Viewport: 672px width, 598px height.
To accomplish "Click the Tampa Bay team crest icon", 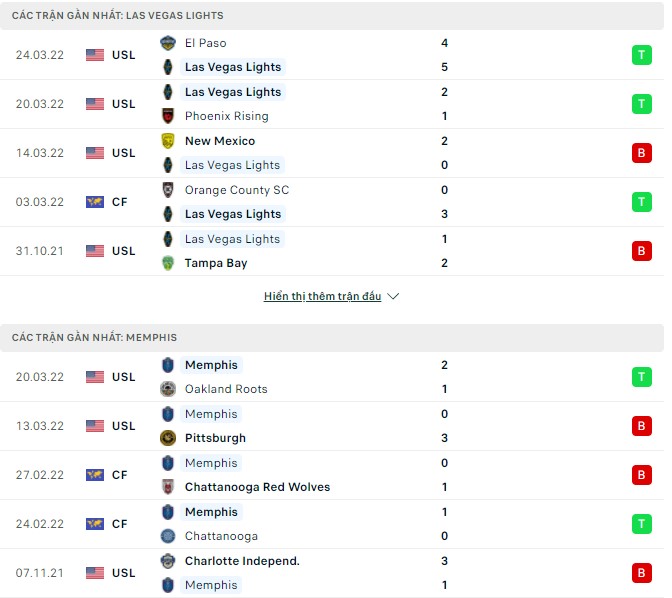I will coord(168,263).
